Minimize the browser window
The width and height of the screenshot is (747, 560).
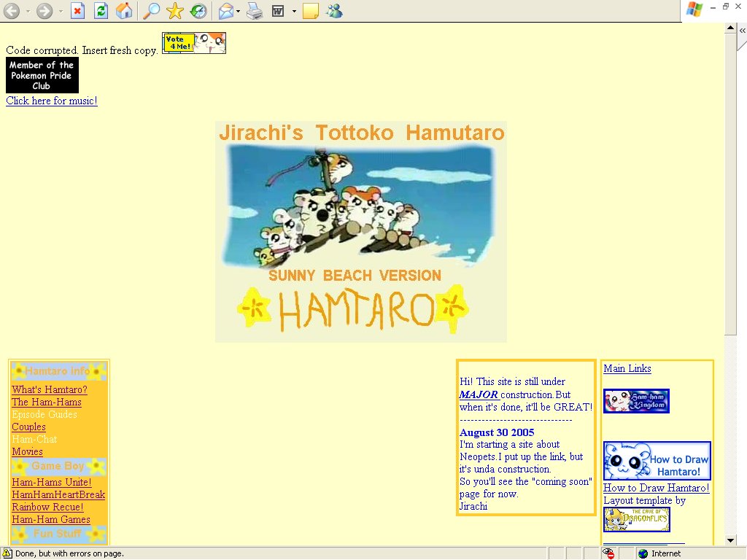(713, 7)
